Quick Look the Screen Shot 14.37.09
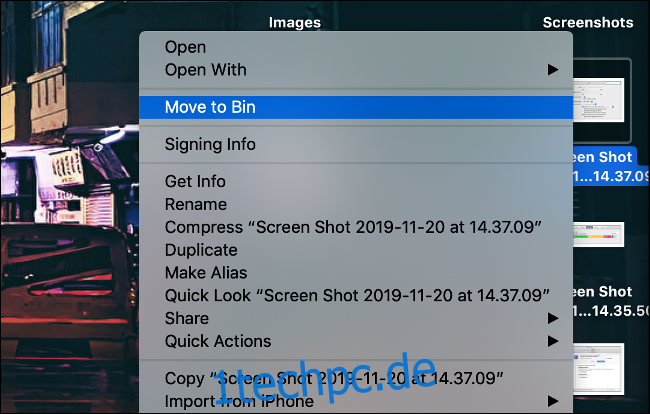The image size is (650, 414). click(356, 295)
